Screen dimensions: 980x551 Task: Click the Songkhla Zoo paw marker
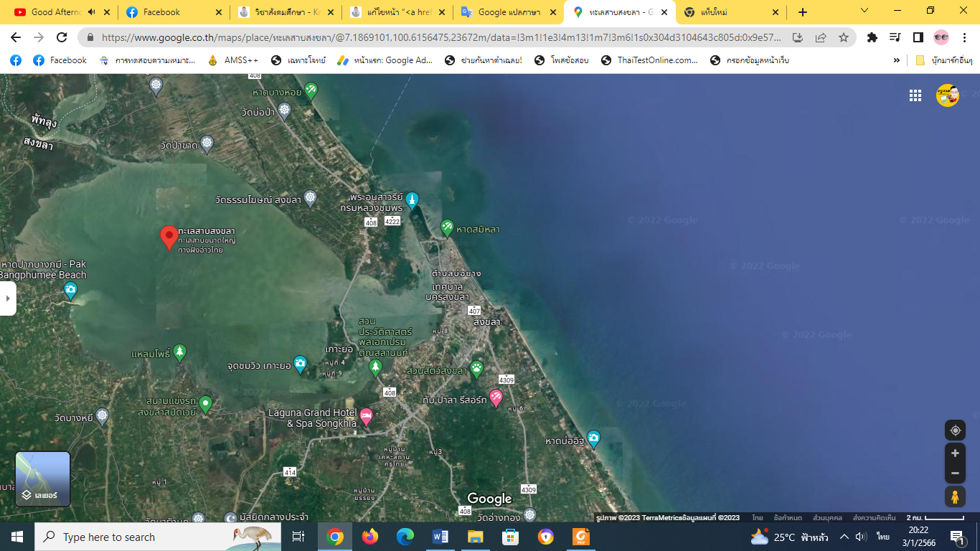pyautogui.click(x=477, y=369)
